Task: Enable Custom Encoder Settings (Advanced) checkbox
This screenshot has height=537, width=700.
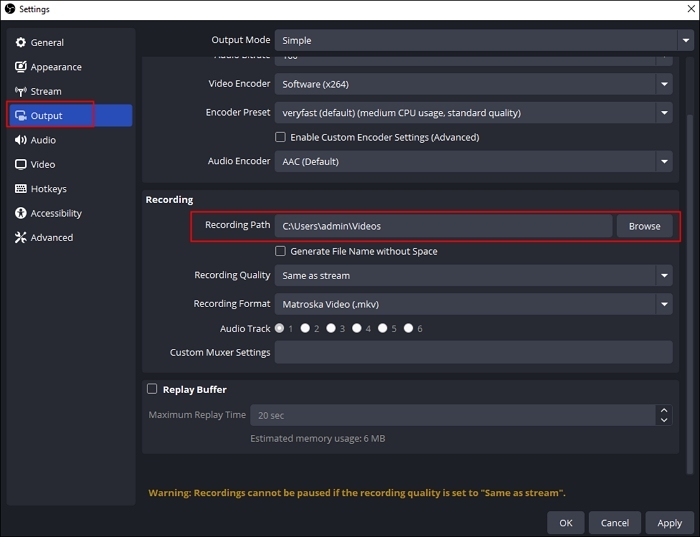Action: coord(281,137)
